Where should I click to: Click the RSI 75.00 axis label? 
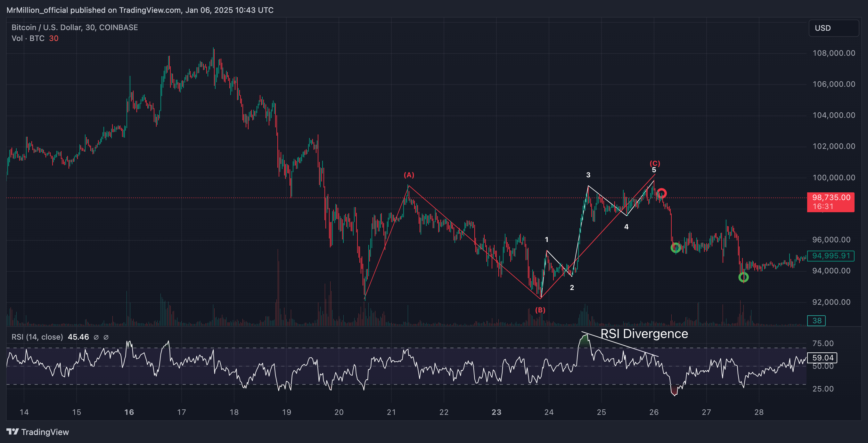[823, 343]
